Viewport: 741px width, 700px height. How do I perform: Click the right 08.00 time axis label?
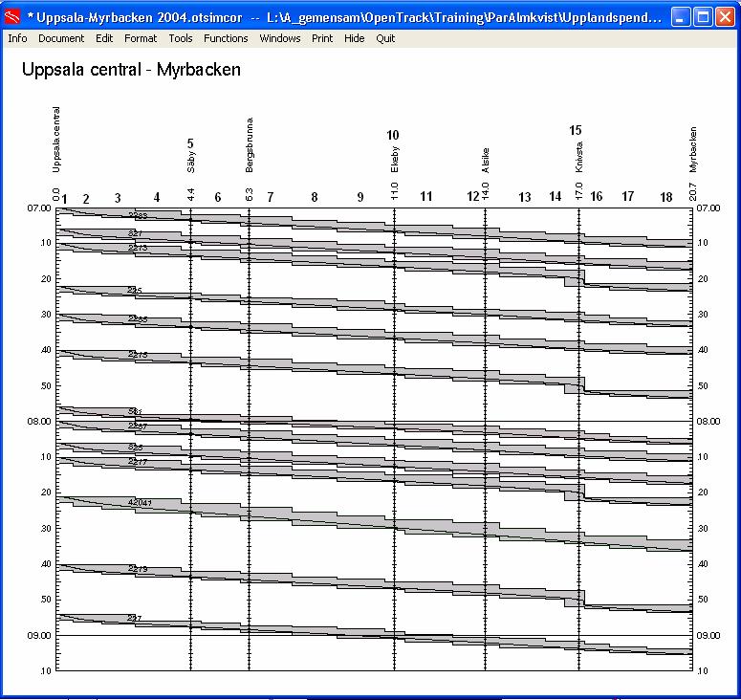tap(708, 421)
